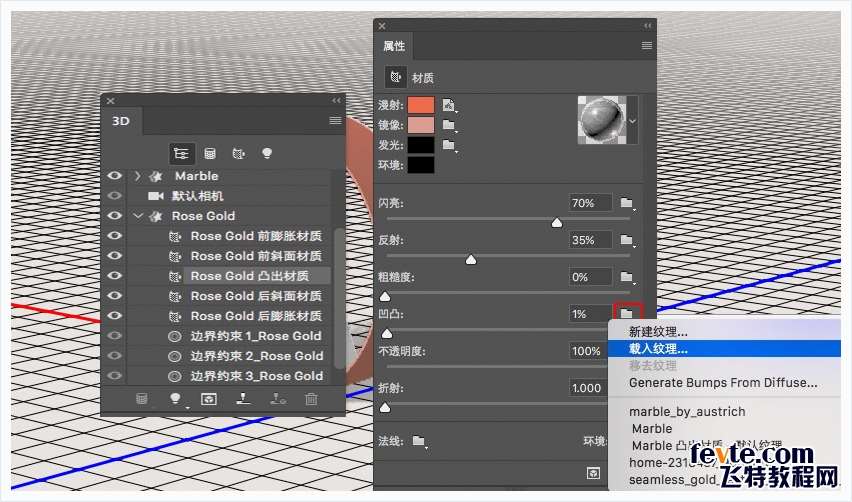Toggle visibility of Rose Gold 凸出材质
The image size is (852, 502).
114,275
